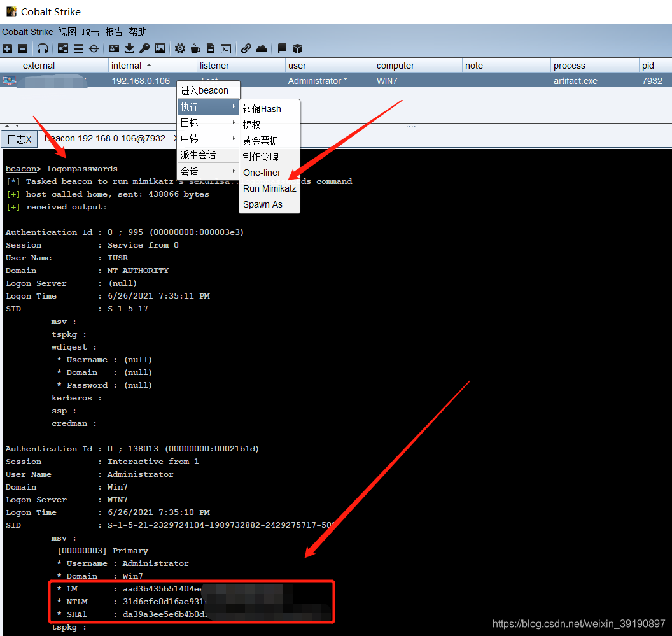Click the cube About icon
This screenshot has height=636, width=672.
click(297, 48)
